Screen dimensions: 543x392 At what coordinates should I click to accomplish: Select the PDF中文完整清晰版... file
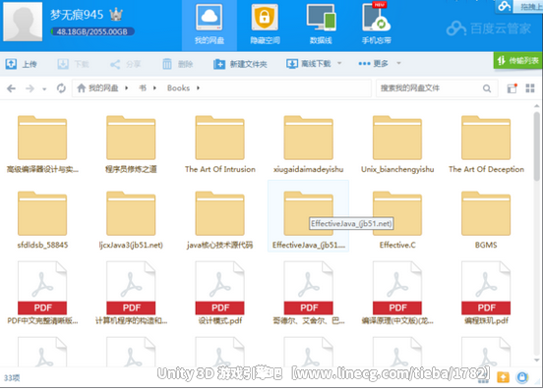pyautogui.click(x=42, y=293)
